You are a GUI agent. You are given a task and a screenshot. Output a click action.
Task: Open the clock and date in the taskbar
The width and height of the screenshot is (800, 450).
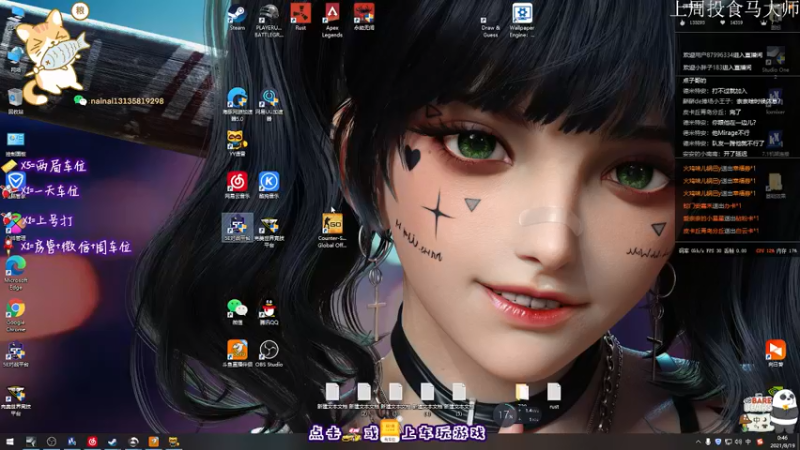[782, 442]
